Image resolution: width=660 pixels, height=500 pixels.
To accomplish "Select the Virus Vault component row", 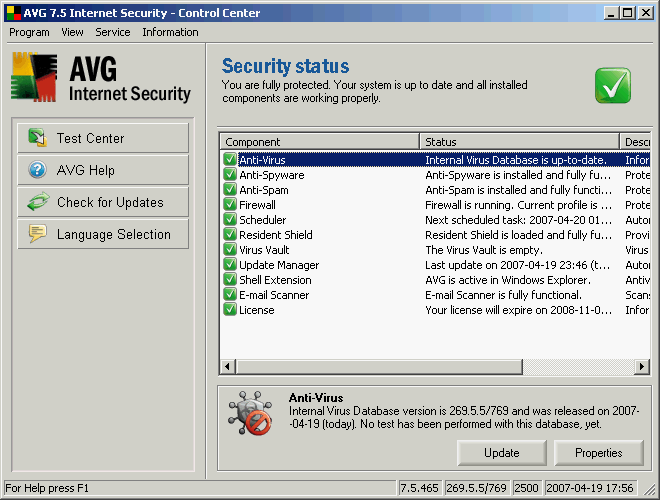I will point(435,250).
